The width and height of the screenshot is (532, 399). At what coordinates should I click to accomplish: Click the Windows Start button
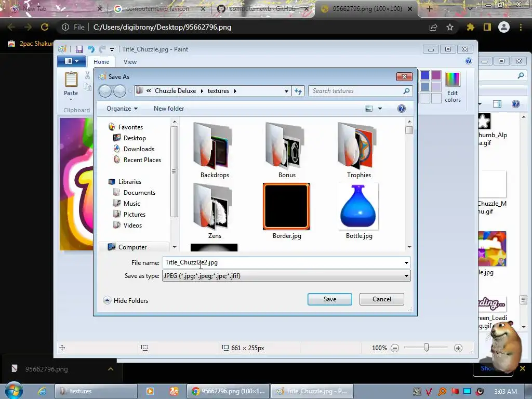(14, 390)
